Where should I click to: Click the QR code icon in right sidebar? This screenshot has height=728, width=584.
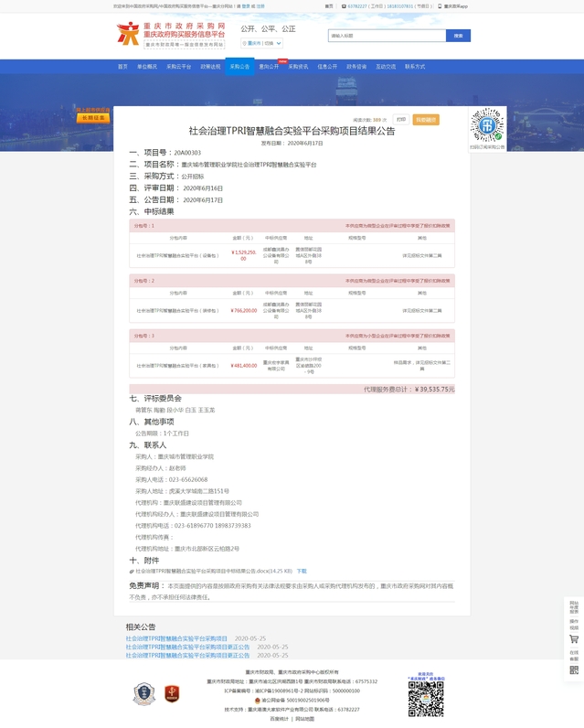coord(574,670)
